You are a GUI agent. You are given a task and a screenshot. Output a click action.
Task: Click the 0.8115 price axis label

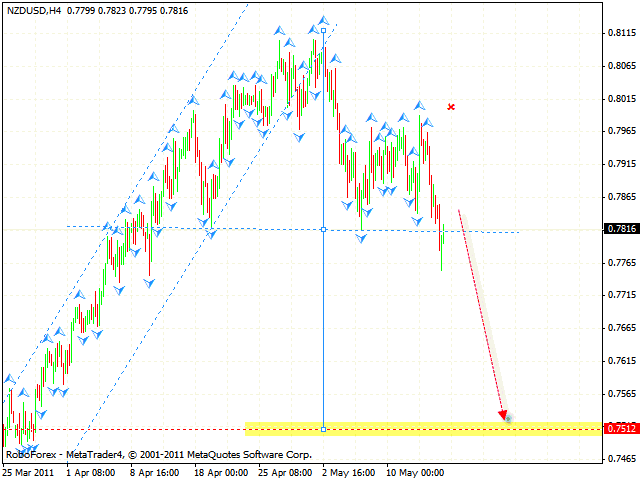point(620,33)
